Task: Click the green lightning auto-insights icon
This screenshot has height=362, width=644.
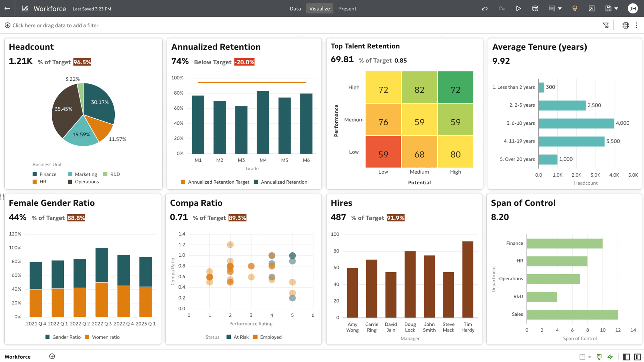Action: pyautogui.click(x=610, y=356)
